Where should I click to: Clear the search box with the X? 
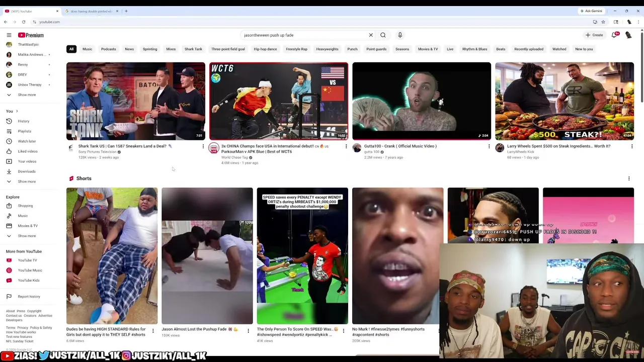point(371,35)
